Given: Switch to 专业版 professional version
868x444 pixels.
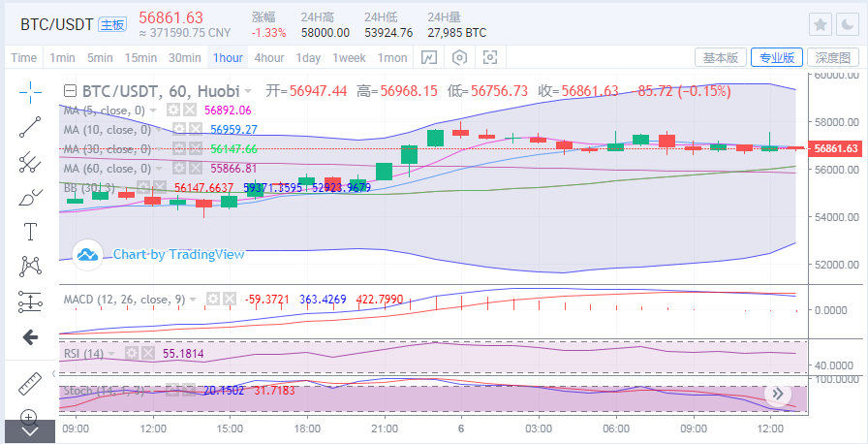Looking at the screenshot, I should (x=777, y=57).
